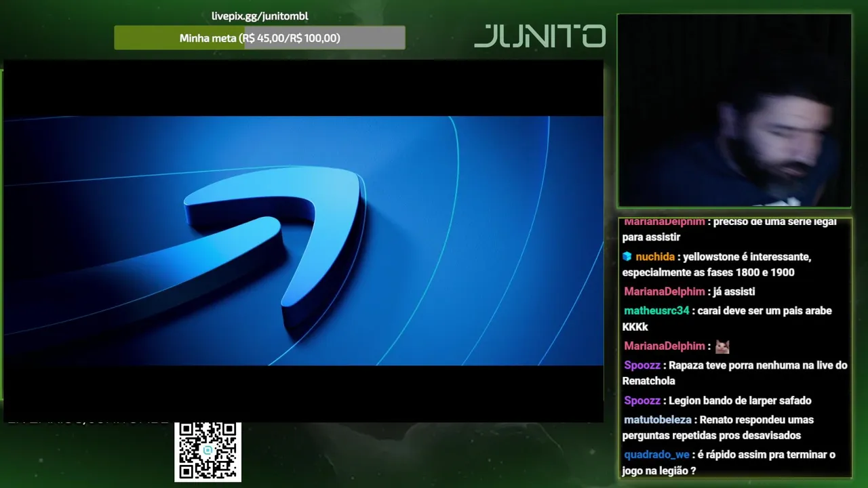Screen dimensions: 868x488
Task: Click nuchida's blue badge icon in chat
Action: pos(627,257)
